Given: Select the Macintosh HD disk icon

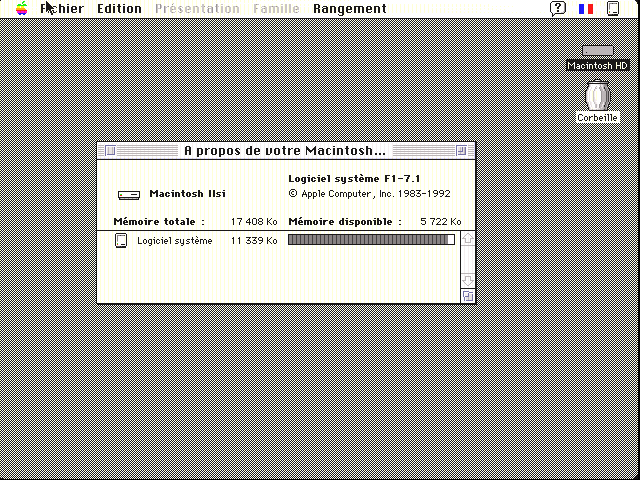Looking at the screenshot, I should (598, 51).
